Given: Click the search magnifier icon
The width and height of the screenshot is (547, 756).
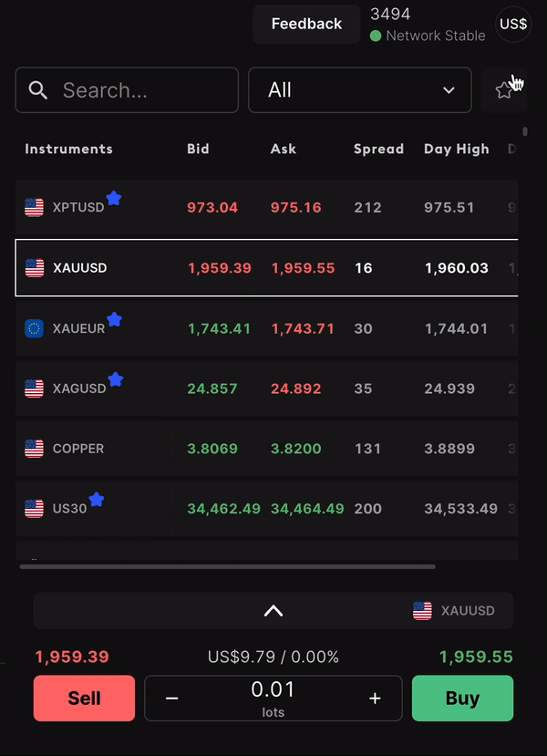Looking at the screenshot, I should (x=37, y=90).
